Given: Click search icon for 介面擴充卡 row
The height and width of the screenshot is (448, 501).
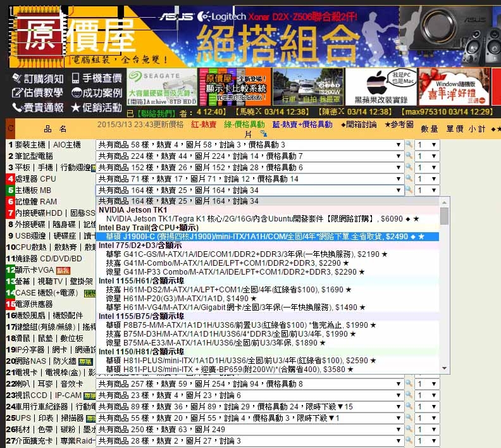Looking at the screenshot, I should tap(409, 440).
